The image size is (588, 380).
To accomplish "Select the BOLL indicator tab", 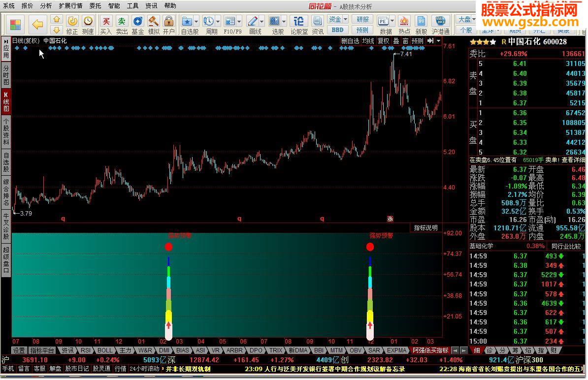I will coord(104,350).
